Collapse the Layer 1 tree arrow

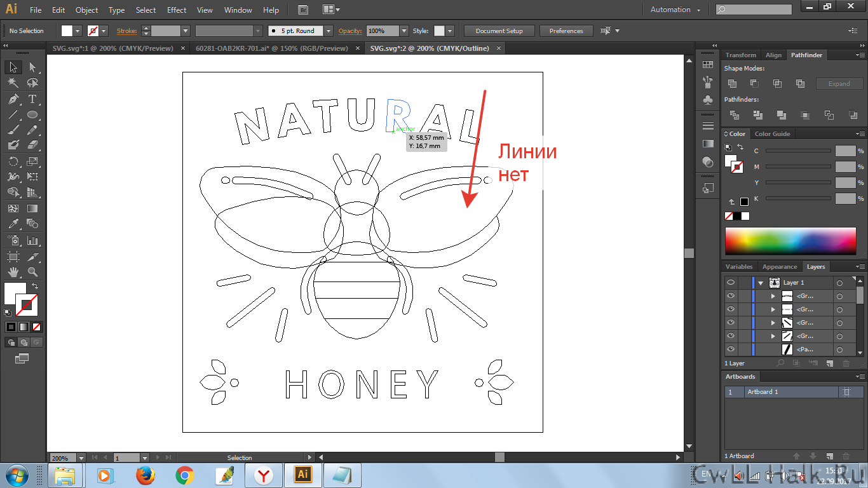(x=761, y=283)
